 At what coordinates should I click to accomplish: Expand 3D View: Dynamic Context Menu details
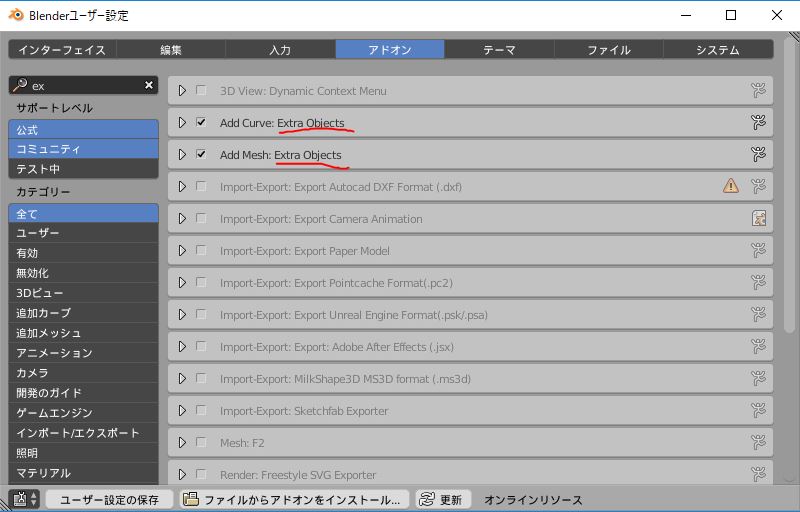pyautogui.click(x=182, y=91)
